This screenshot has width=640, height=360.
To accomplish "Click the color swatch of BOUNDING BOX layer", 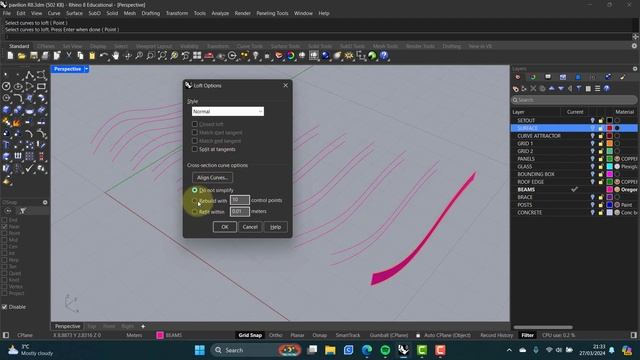I will 609,174.
